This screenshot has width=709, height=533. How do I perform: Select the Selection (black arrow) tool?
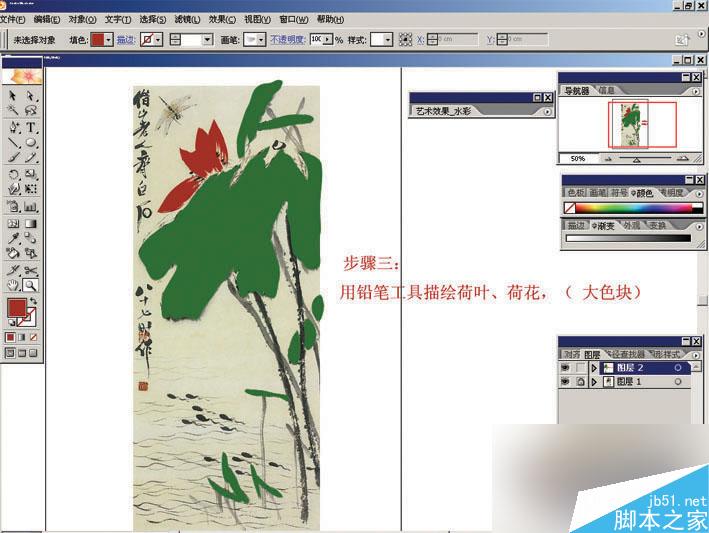13,95
